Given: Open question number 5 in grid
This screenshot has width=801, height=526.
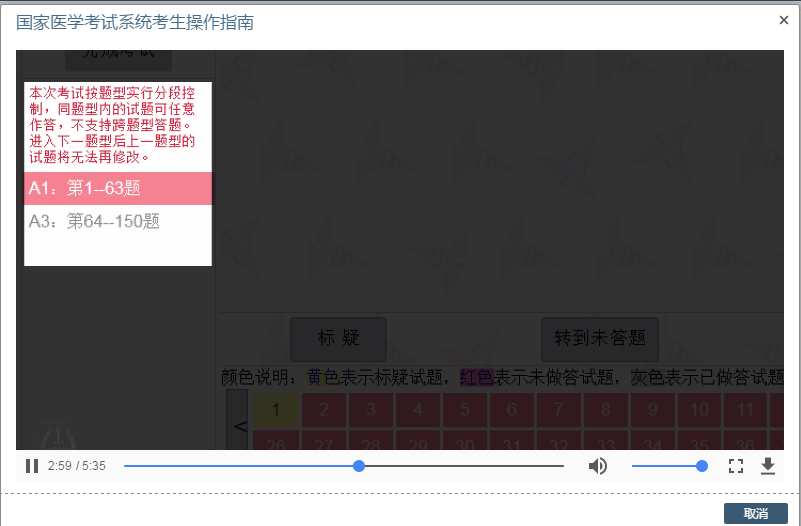Looking at the screenshot, I should 465,409.
